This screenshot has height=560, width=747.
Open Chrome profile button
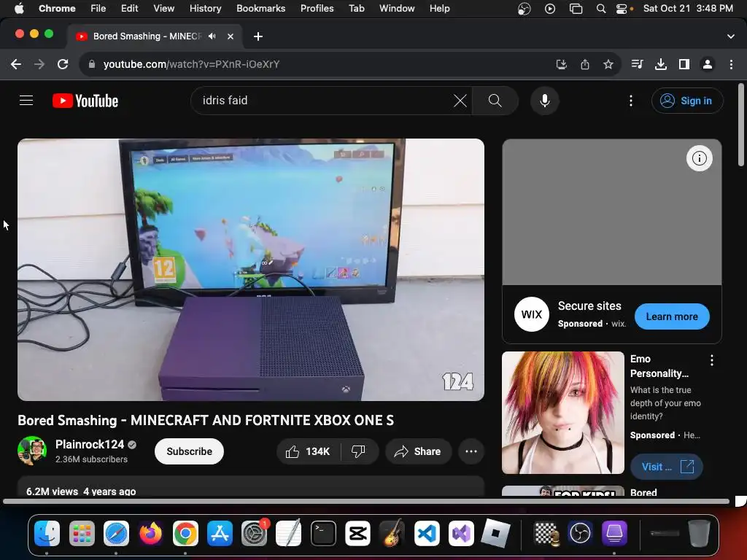708,64
